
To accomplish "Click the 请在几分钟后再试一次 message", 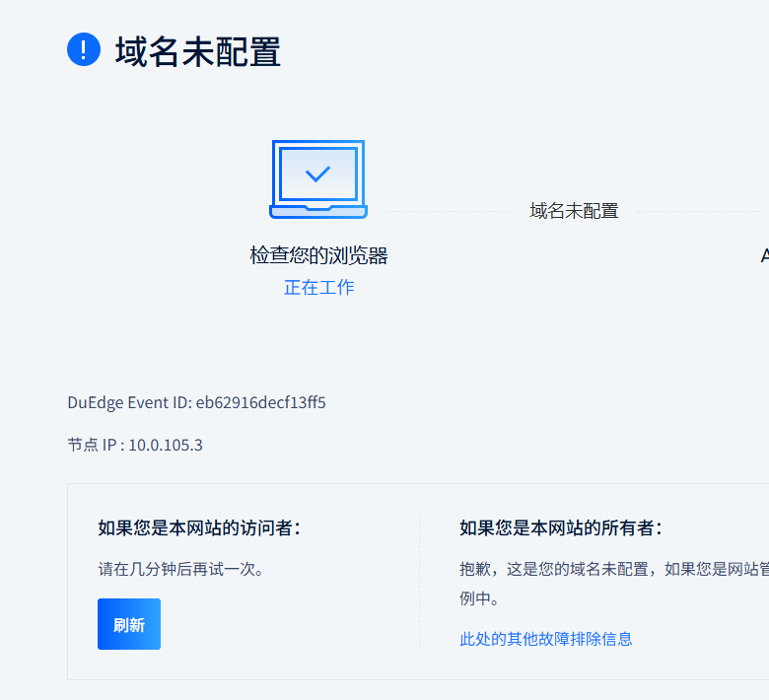I will click(181, 569).
